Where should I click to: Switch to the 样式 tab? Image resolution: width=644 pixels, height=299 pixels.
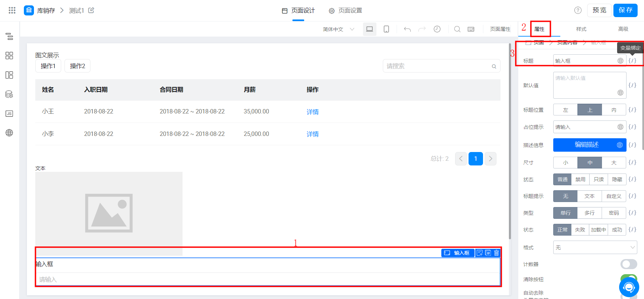pos(581,29)
